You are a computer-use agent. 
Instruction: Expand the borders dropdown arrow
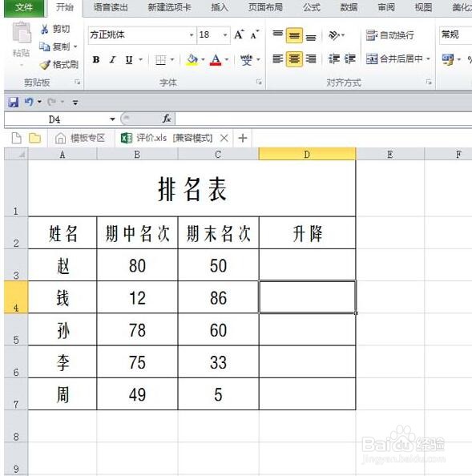point(172,59)
